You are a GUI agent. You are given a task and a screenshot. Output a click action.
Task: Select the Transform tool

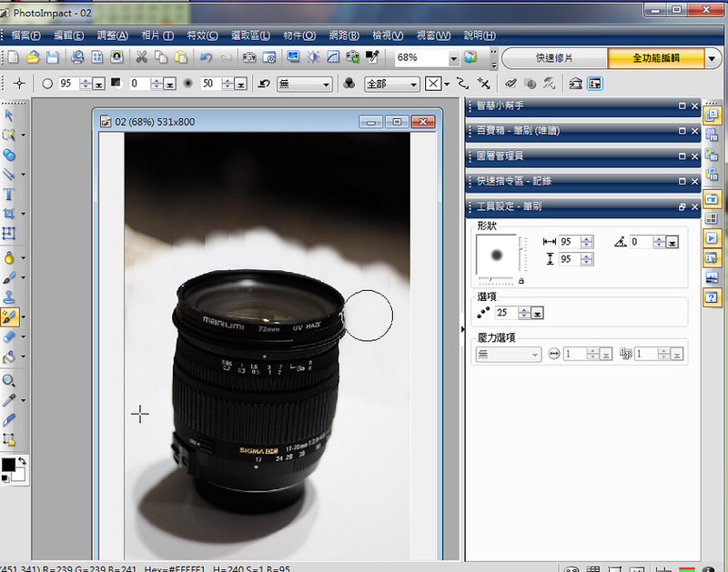pyautogui.click(x=9, y=233)
